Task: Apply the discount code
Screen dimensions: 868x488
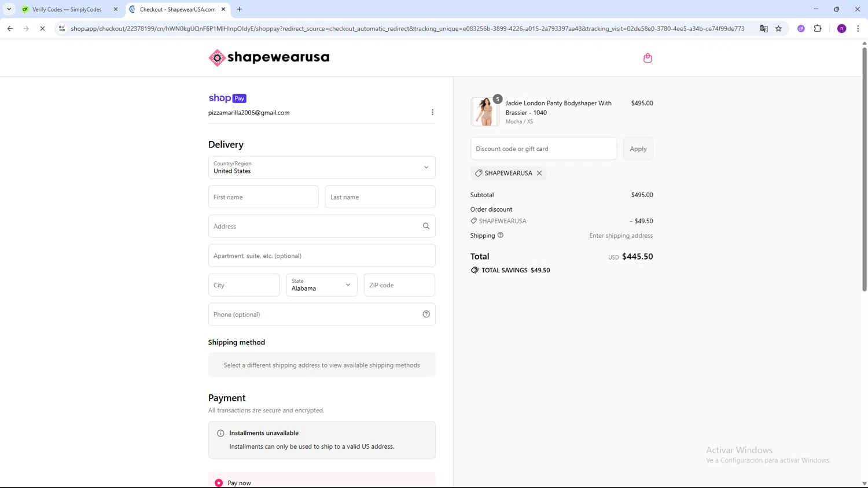Action: tap(638, 149)
